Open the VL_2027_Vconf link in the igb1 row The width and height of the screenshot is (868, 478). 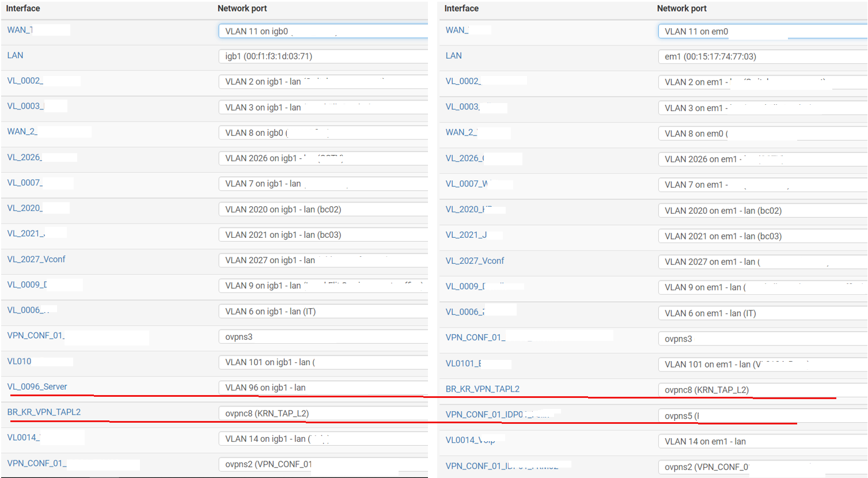(36, 259)
